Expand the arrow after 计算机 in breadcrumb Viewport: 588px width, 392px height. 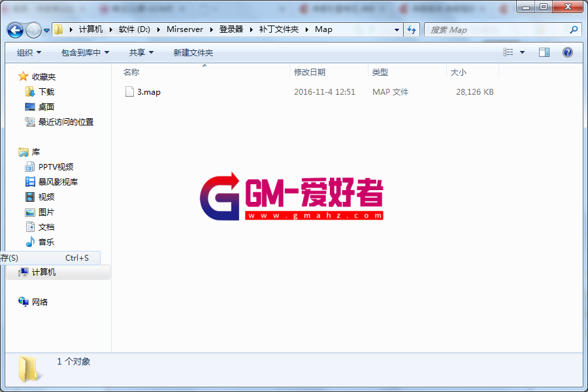110,29
